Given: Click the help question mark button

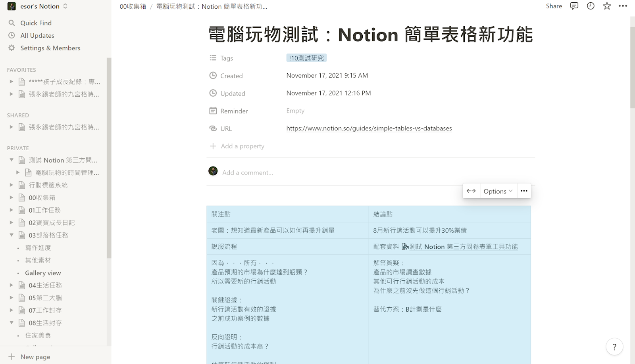Looking at the screenshot, I should tap(614, 347).
